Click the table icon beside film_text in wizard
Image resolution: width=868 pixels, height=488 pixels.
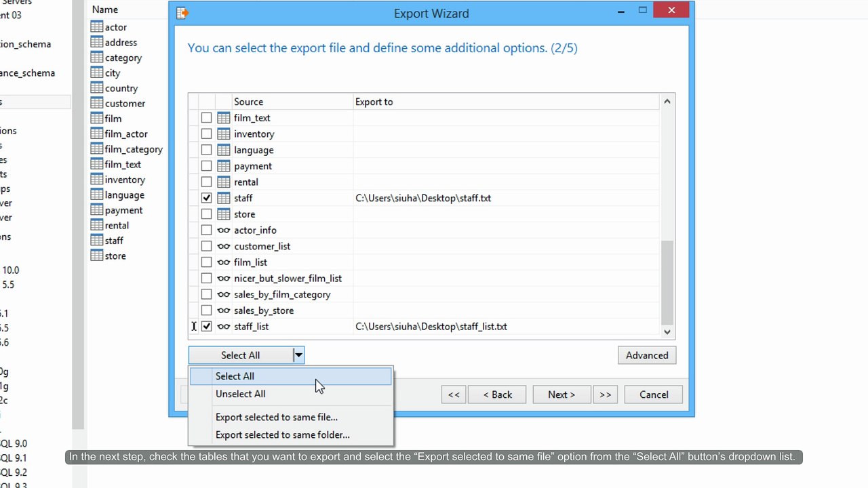pos(224,118)
